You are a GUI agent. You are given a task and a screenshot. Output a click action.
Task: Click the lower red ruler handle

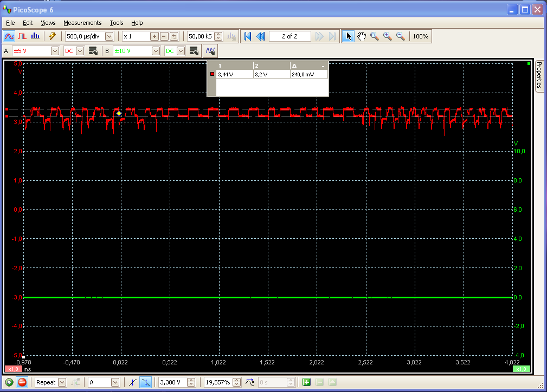pos(7,116)
